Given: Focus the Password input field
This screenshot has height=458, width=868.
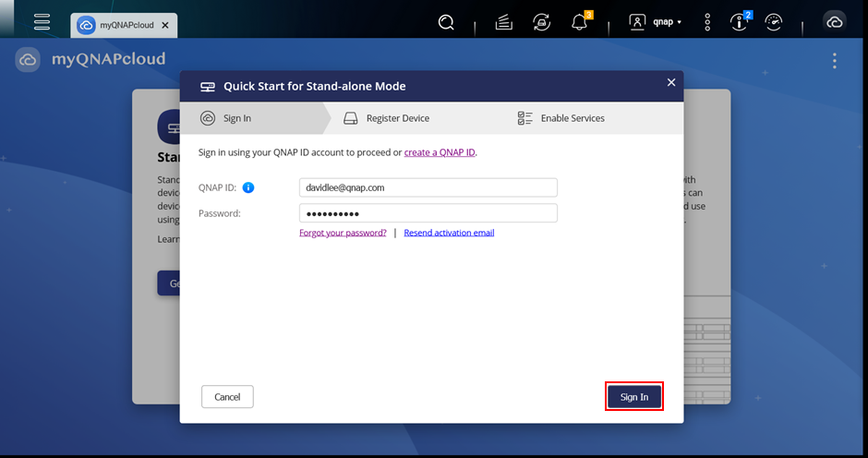Looking at the screenshot, I should (428, 213).
